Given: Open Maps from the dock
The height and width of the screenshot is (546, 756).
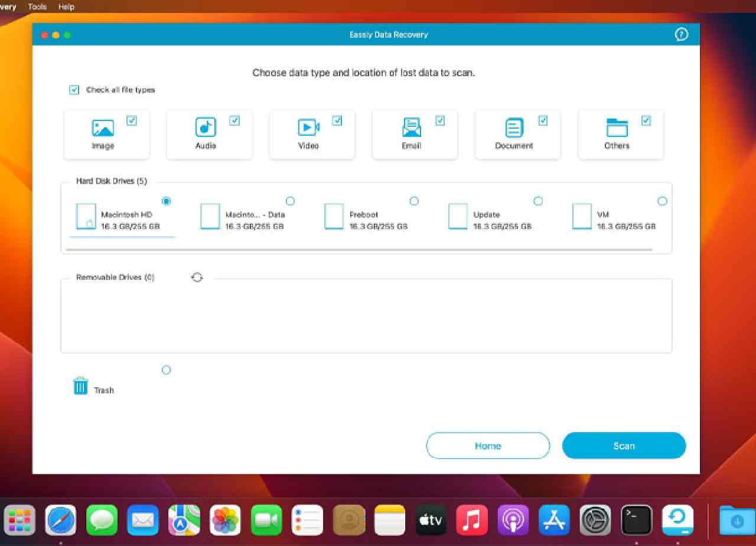Looking at the screenshot, I should tap(184, 521).
